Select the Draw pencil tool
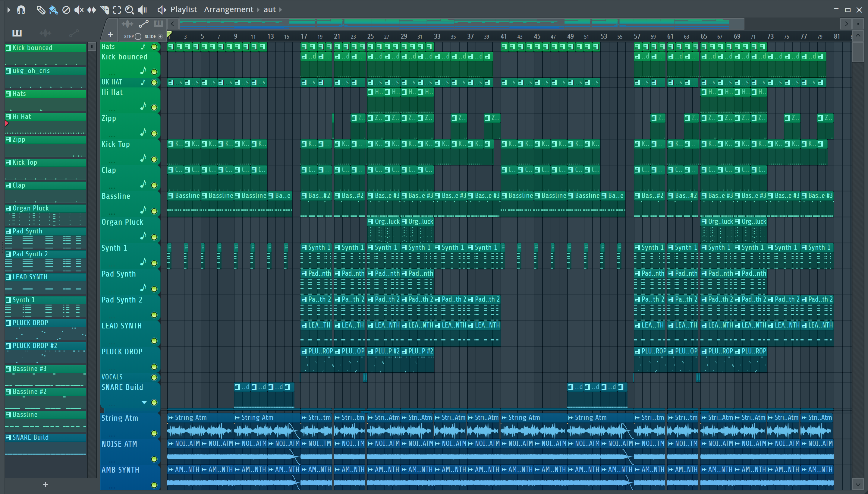This screenshot has width=868, height=494. (x=41, y=10)
